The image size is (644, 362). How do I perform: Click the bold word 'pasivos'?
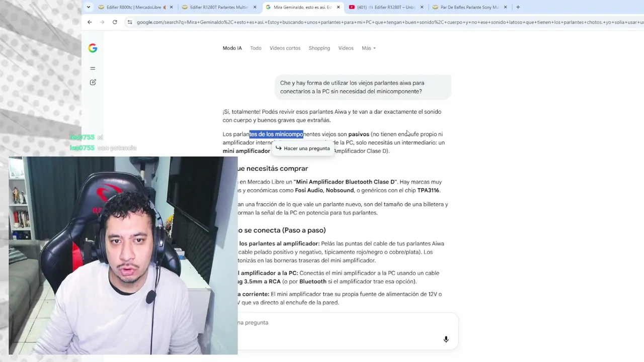[x=359, y=134]
